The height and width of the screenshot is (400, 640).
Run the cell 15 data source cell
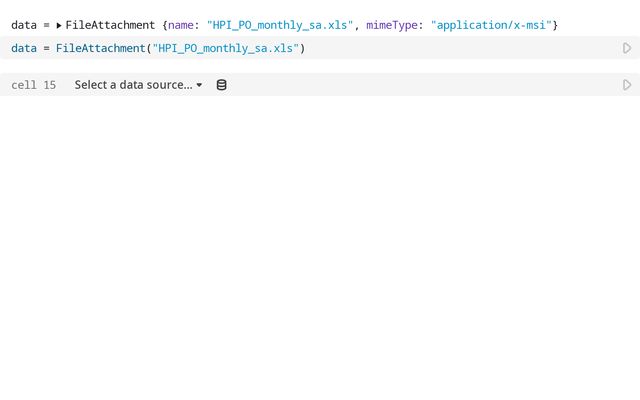(627, 85)
